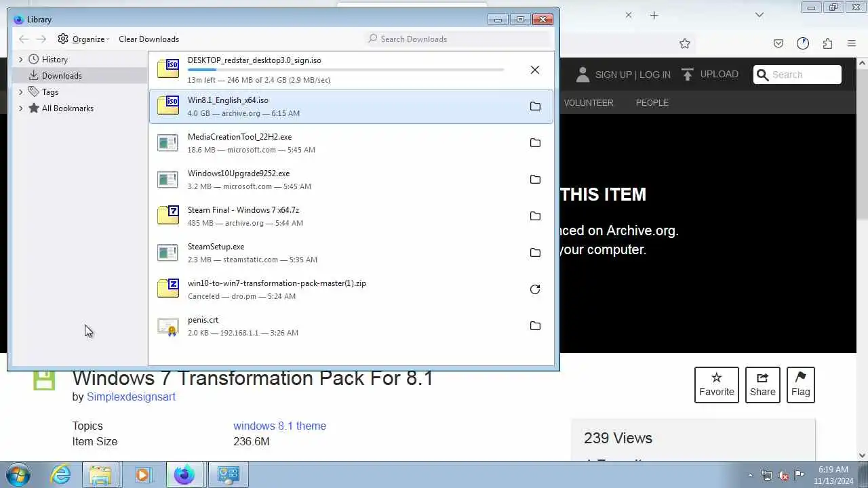Show hidden system tray icons

tap(750, 475)
